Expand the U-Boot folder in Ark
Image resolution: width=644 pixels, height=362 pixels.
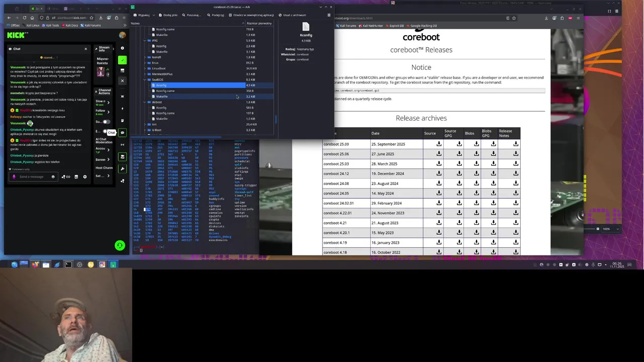[145, 130]
